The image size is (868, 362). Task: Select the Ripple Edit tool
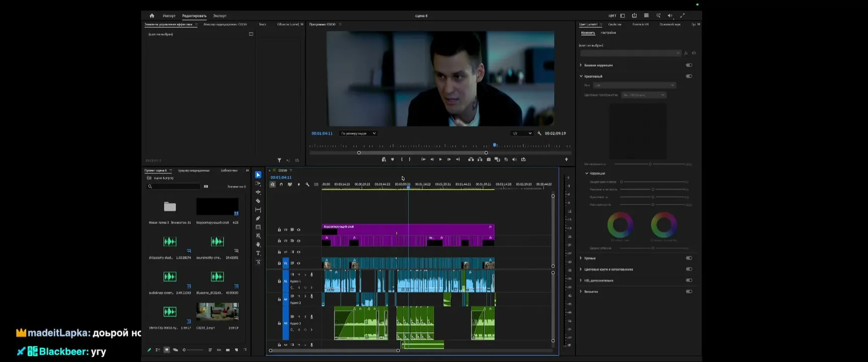(x=258, y=192)
